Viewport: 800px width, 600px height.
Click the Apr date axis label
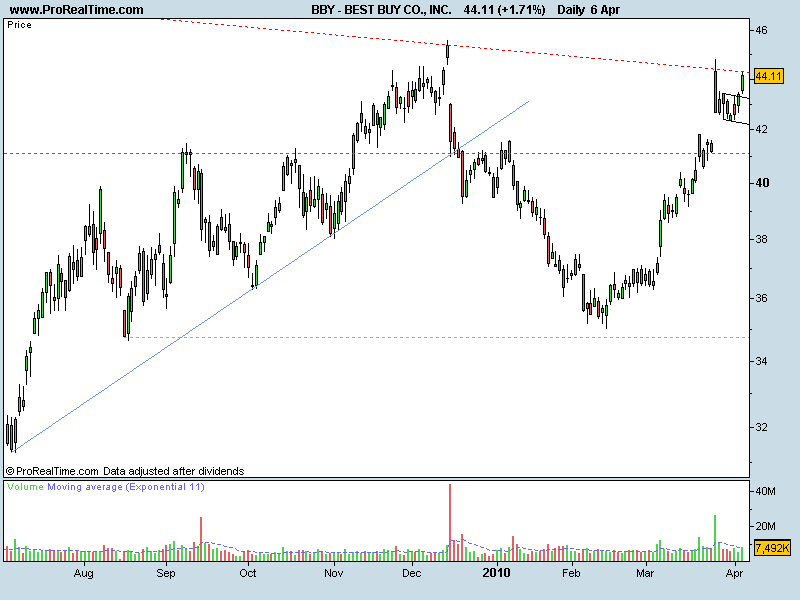coord(734,573)
